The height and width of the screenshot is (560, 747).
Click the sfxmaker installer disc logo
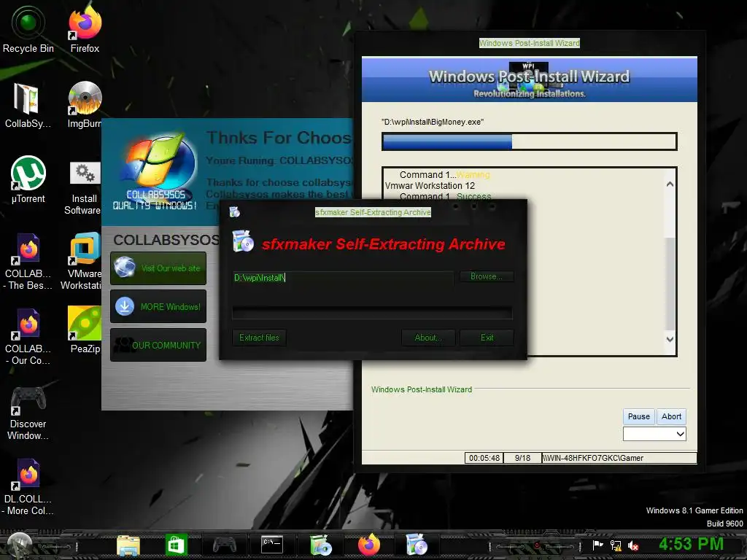(243, 241)
